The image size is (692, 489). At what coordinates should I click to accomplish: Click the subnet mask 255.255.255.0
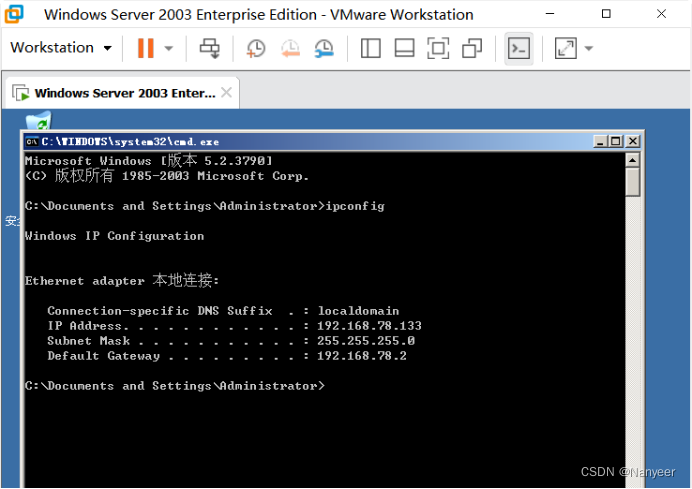(366, 341)
